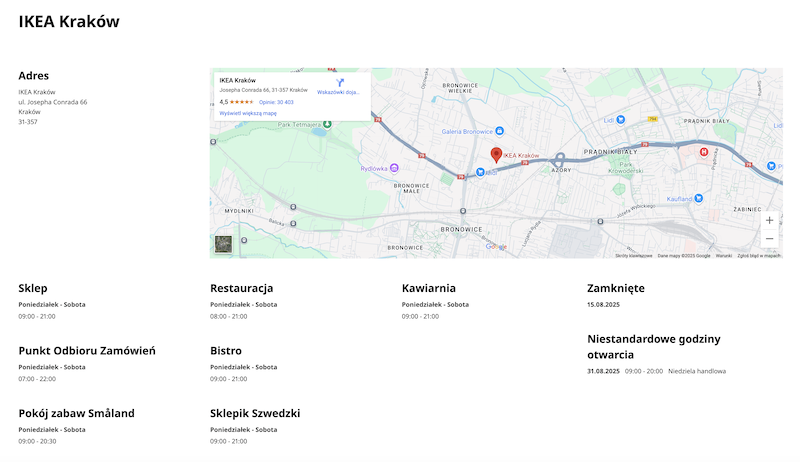Zoom in the map with plus button
This screenshot has height=462, width=800.
768,220
